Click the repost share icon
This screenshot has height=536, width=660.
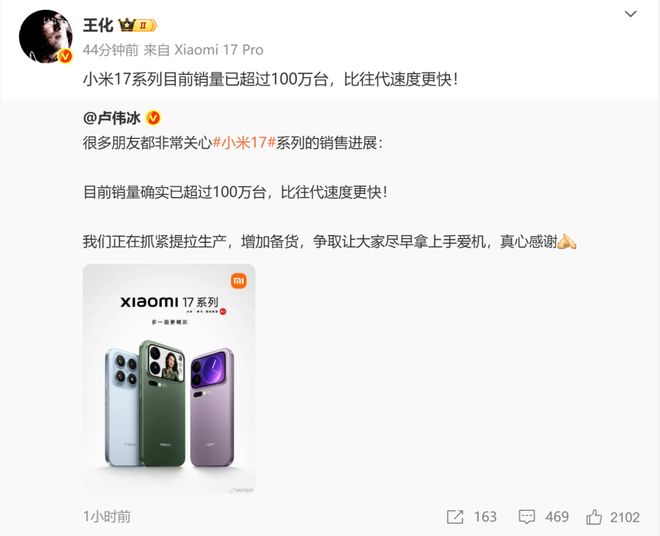coord(455,517)
